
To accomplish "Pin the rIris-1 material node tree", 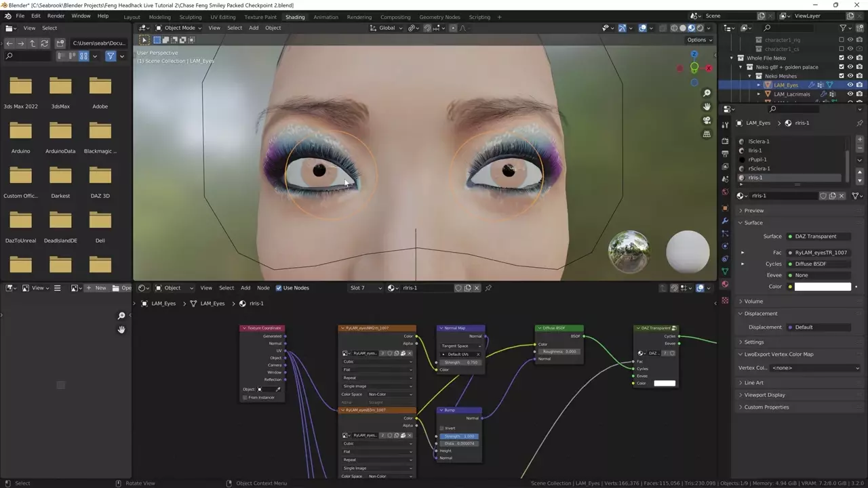I will pyautogui.click(x=488, y=288).
